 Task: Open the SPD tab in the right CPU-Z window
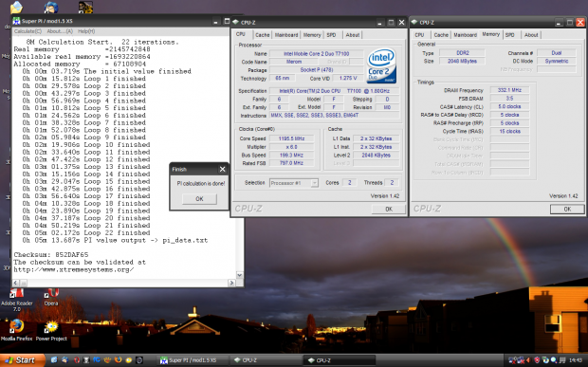pos(510,35)
